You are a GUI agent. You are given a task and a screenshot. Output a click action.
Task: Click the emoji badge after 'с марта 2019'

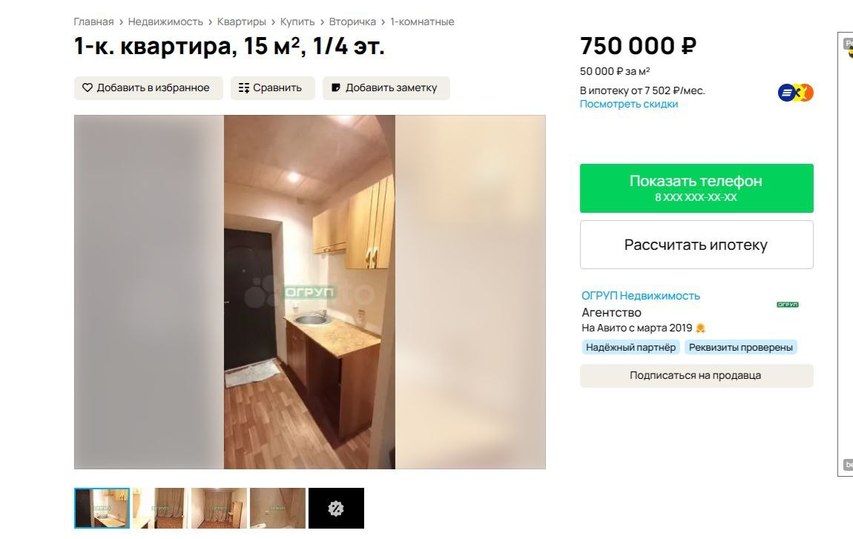pos(700,328)
